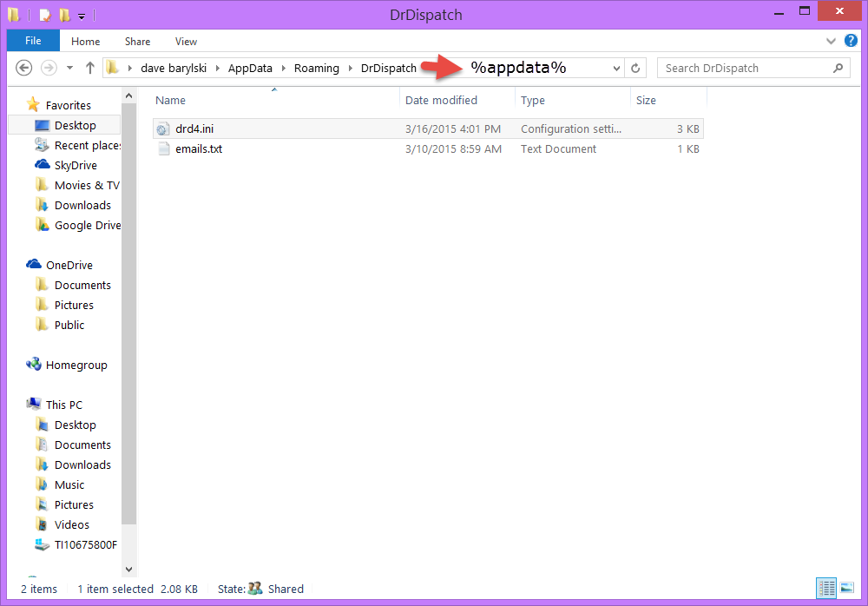The height and width of the screenshot is (606, 868).
Task: Click the This PC computer icon
Action: [34, 404]
